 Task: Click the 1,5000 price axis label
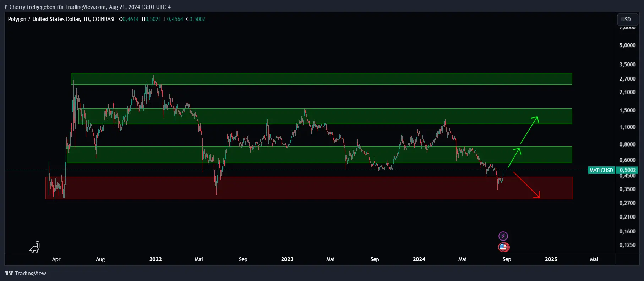pos(627,110)
